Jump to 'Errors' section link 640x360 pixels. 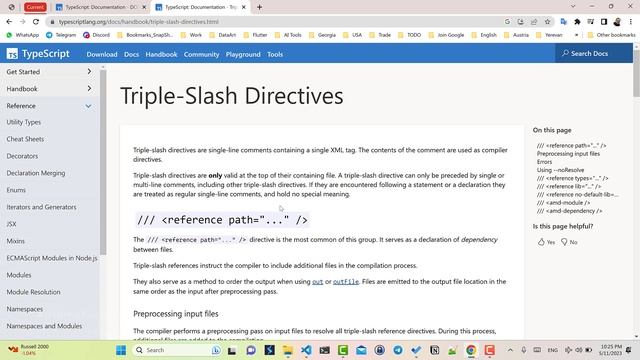tap(544, 162)
